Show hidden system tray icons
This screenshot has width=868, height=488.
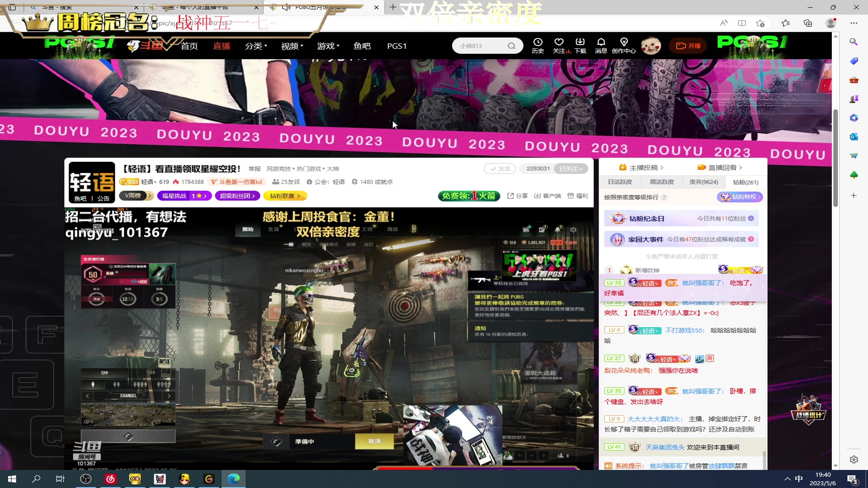coord(788,479)
